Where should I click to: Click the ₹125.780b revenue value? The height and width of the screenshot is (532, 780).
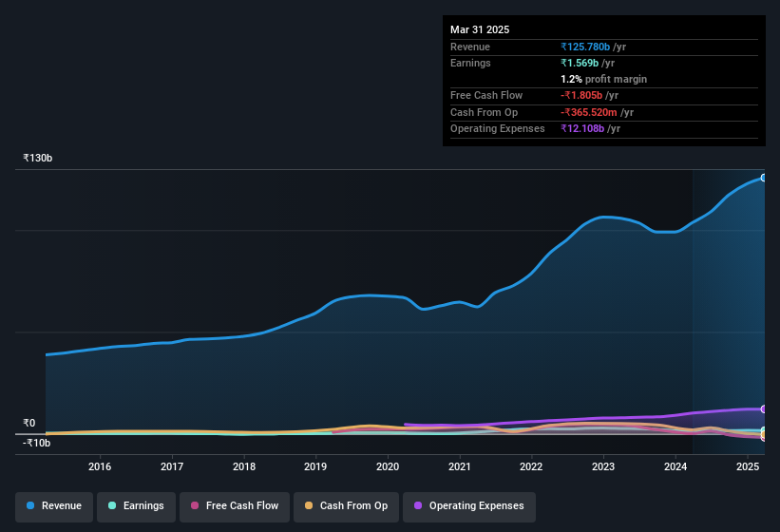585,47
